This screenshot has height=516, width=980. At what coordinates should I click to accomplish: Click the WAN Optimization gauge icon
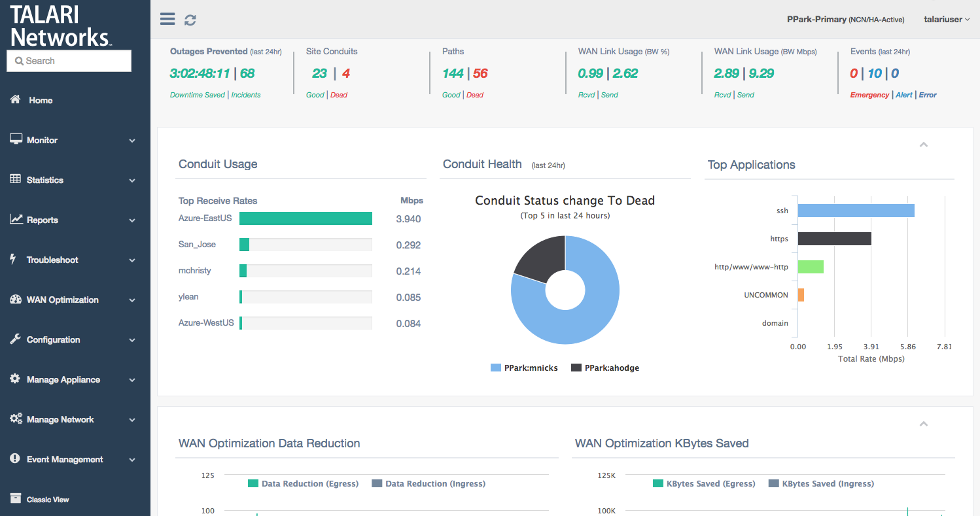tap(16, 300)
